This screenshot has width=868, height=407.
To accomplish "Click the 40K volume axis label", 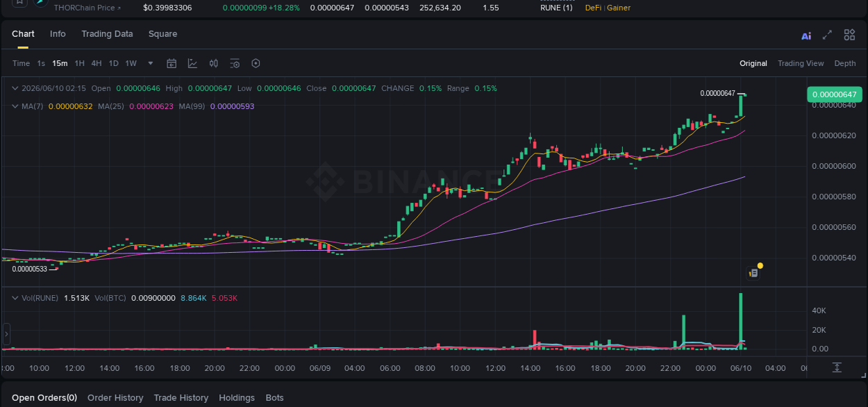I will (819, 310).
